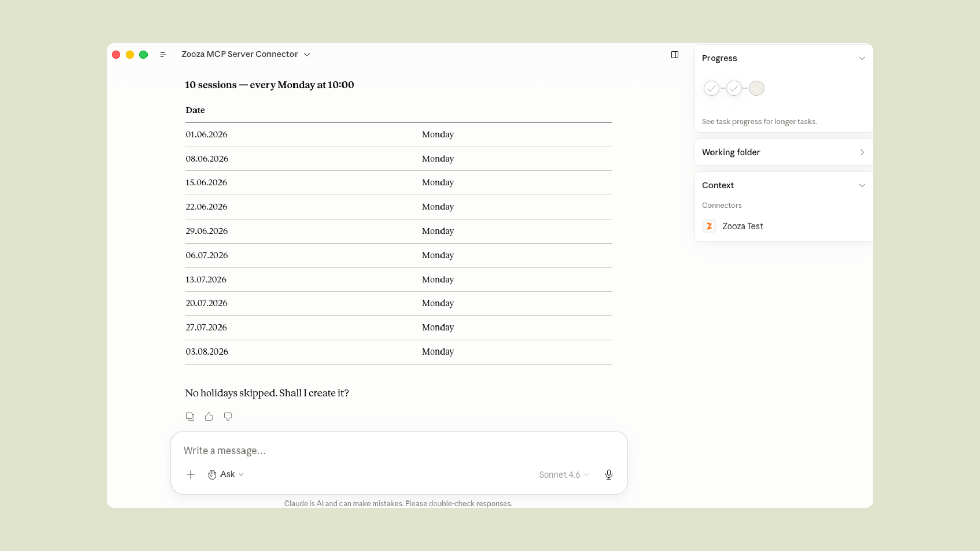980x551 pixels.
Task: Click the 29.06.2026 date cell
Action: click(x=207, y=231)
